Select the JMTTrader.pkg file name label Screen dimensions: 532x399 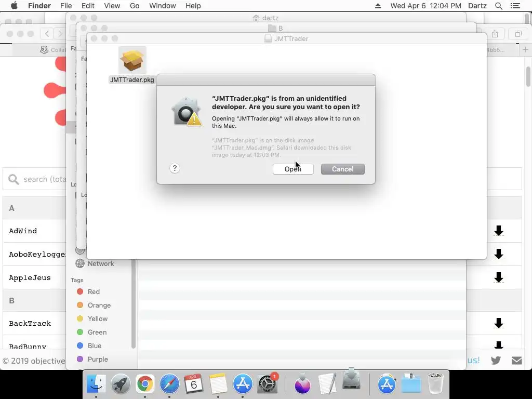click(132, 80)
